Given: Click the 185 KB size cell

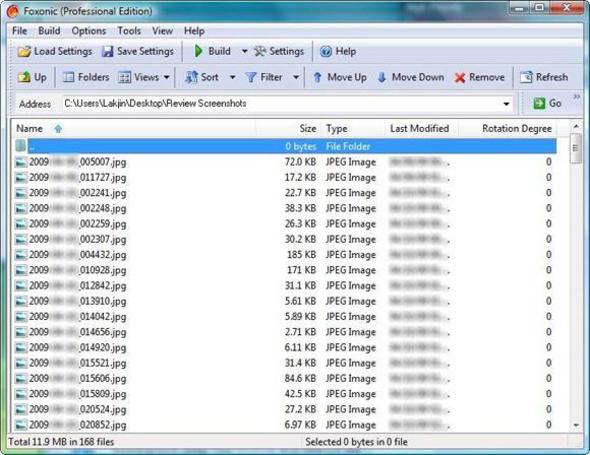Looking at the screenshot, I should [x=301, y=255].
